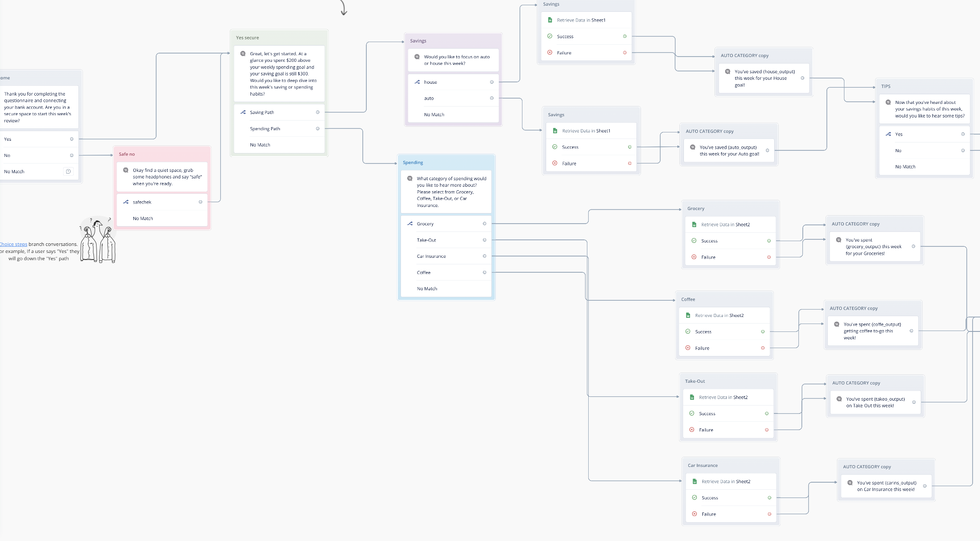Select the Take-Out choice option
Image resolution: width=980 pixels, height=541 pixels.
pos(426,240)
